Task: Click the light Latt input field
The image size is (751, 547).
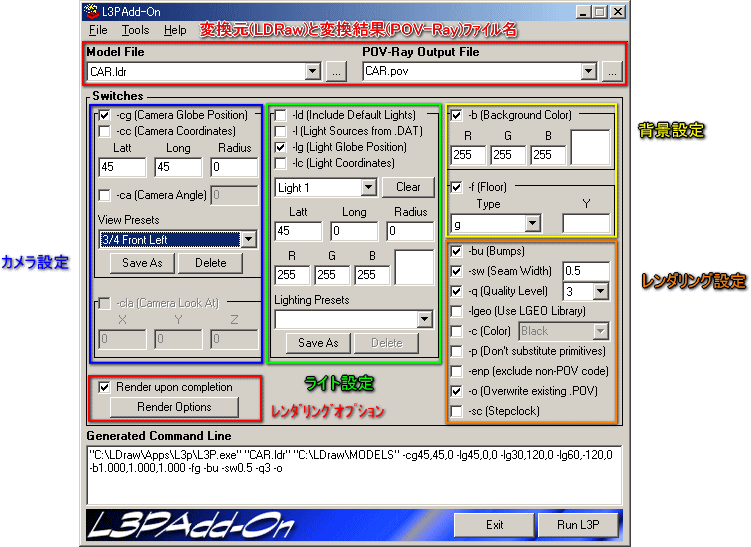Action: click(x=298, y=231)
